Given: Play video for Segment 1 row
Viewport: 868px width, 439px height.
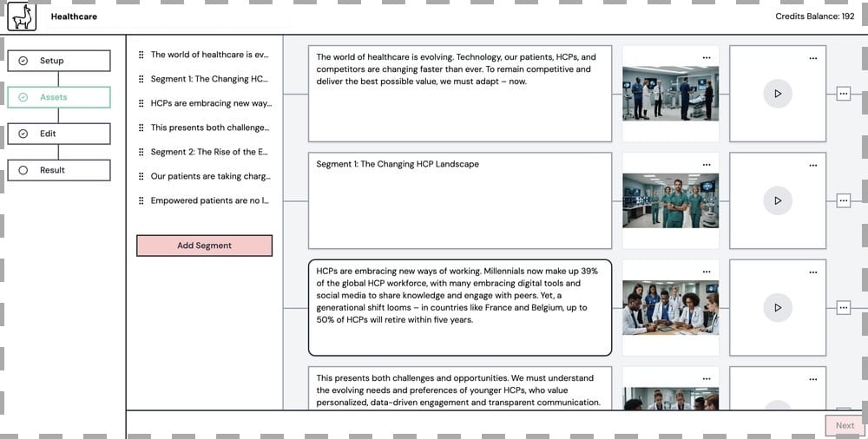Looking at the screenshot, I should tap(778, 200).
